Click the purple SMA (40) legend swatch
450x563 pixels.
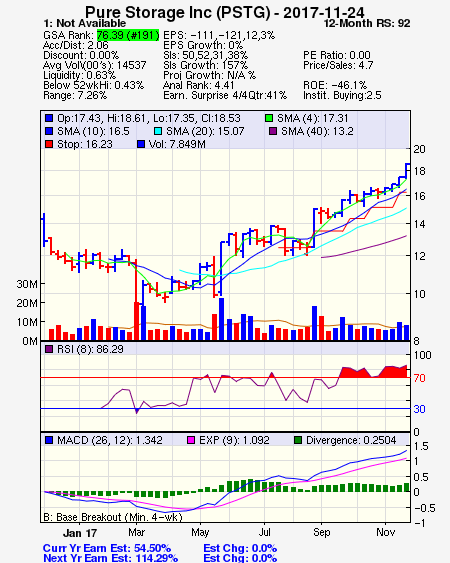point(273,131)
